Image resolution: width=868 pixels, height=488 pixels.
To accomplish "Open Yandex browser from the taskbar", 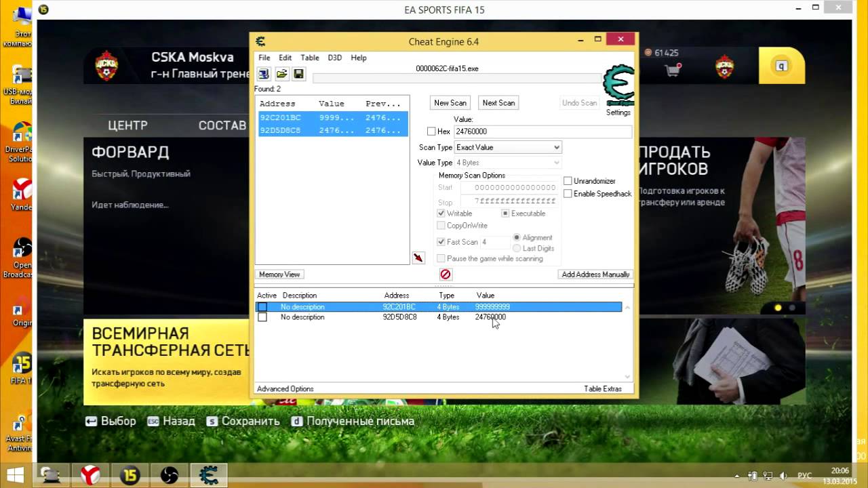I will coord(90,475).
